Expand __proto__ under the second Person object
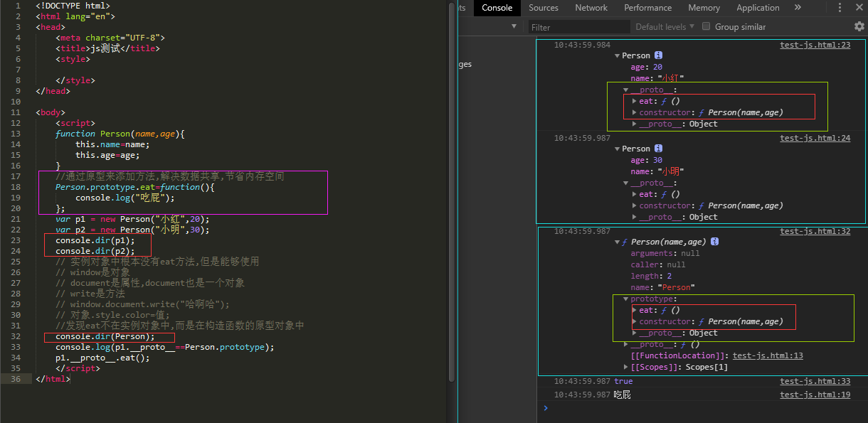Image resolution: width=868 pixels, height=423 pixels. (x=626, y=183)
